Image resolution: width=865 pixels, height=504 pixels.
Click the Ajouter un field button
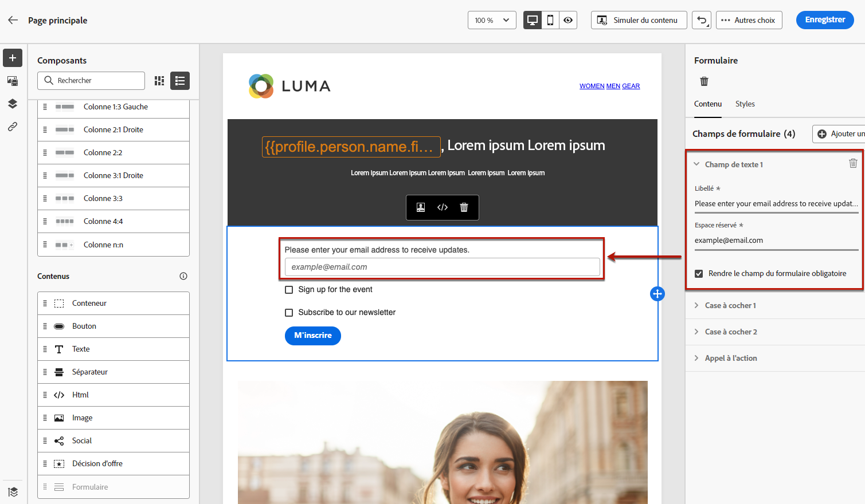839,134
